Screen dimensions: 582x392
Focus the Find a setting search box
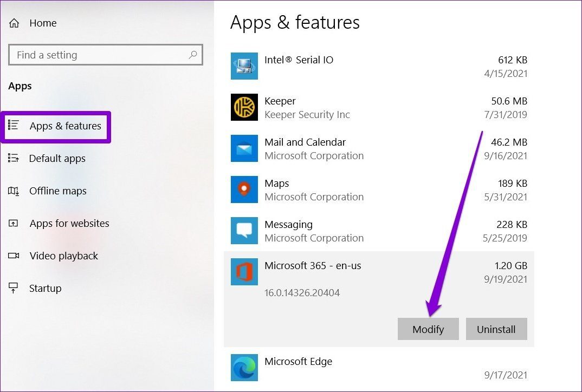(106, 55)
